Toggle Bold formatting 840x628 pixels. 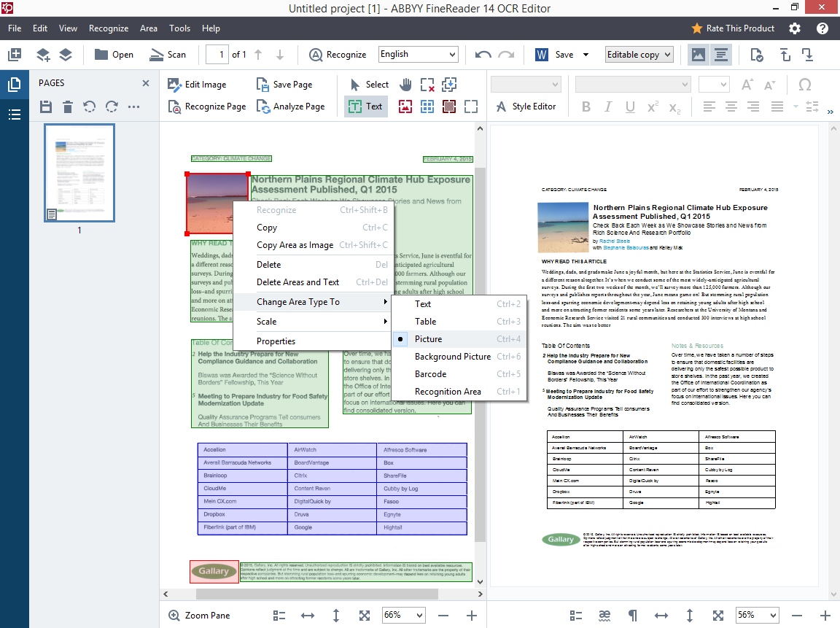pyautogui.click(x=586, y=106)
